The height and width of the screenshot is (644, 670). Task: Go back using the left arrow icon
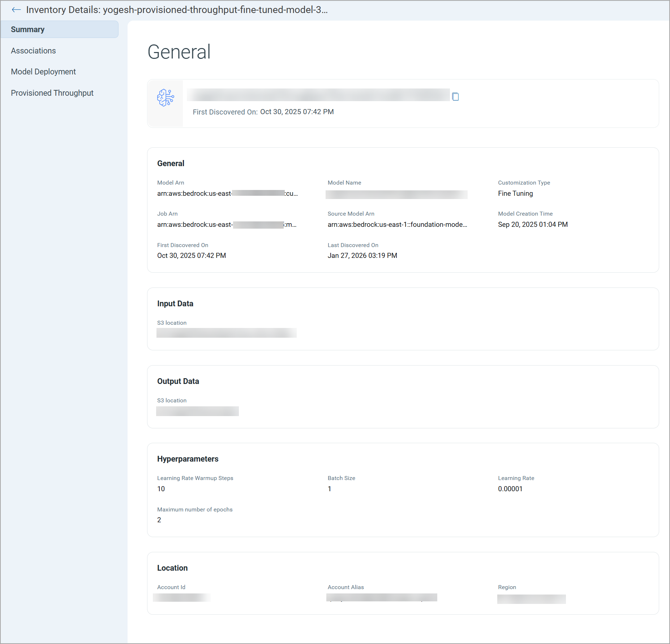[16, 10]
